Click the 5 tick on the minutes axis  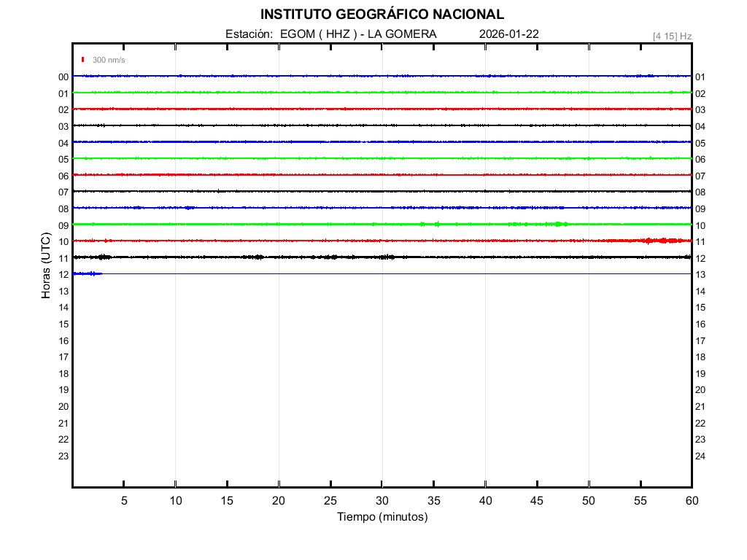[x=124, y=500]
